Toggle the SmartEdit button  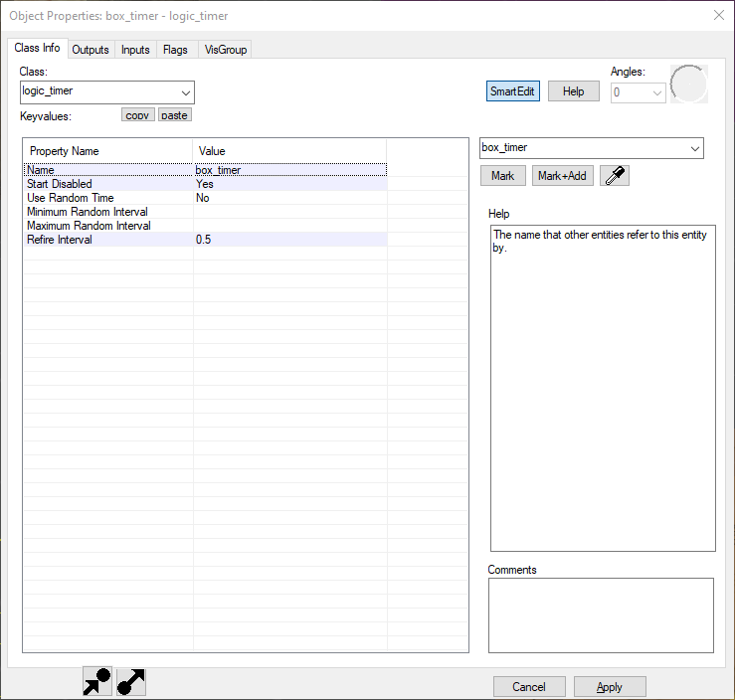(513, 90)
